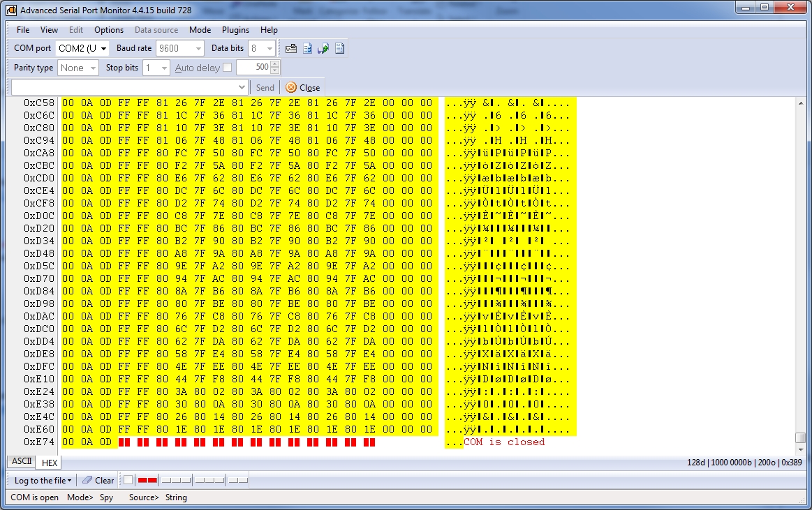Click the scrollbar down arrow

[800, 450]
